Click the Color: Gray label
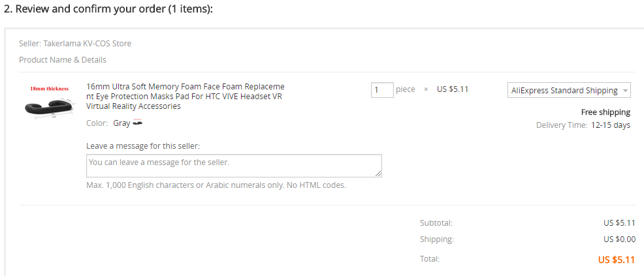This screenshot has height=276, width=644. [108, 123]
